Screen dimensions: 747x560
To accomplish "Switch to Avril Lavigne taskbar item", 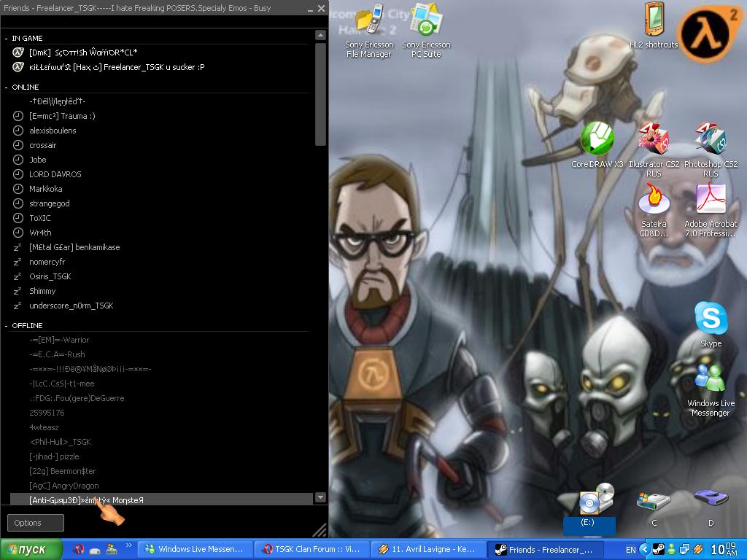I will pyautogui.click(x=428, y=549).
